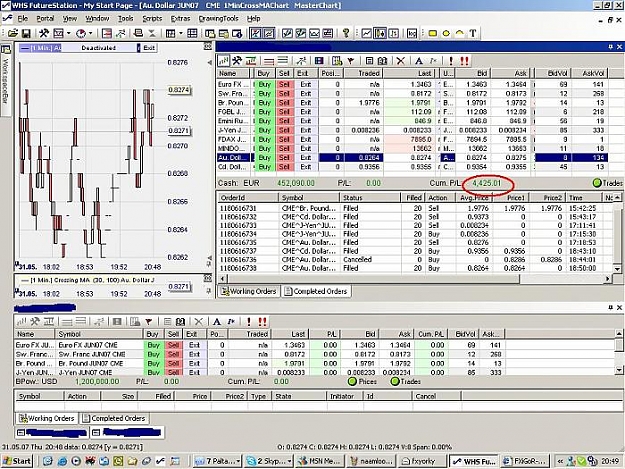Open the Extras menu
The height and width of the screenshot is (469, 625).
coord(180,18)
